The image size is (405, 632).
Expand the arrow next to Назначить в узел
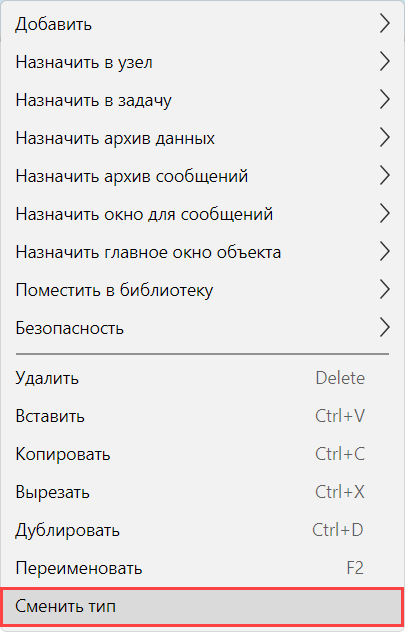(x=385, y=62)
